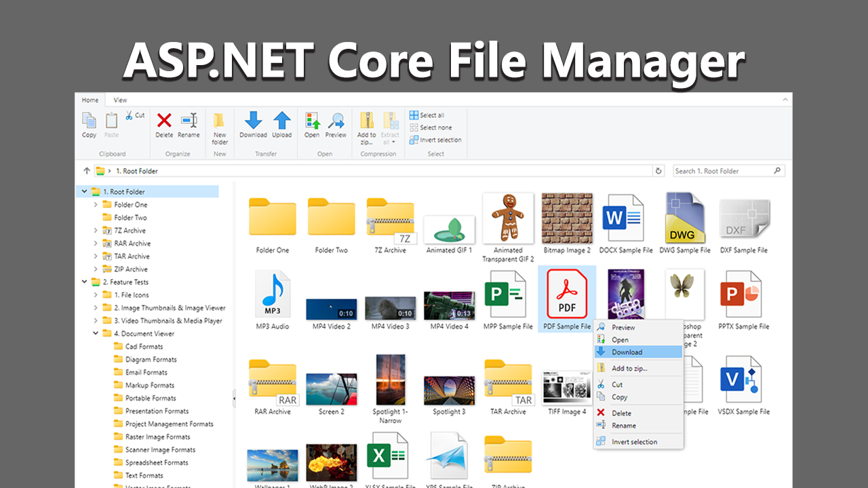Select the Bitmap Image 2 thumbnail

click(566, 217)
